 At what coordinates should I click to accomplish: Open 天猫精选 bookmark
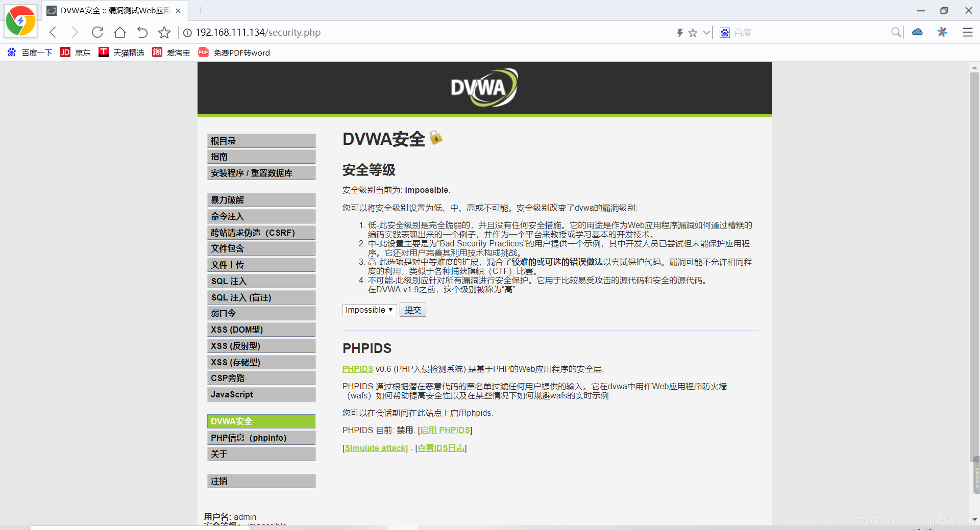pyautogui.click(x=121, y=53)
